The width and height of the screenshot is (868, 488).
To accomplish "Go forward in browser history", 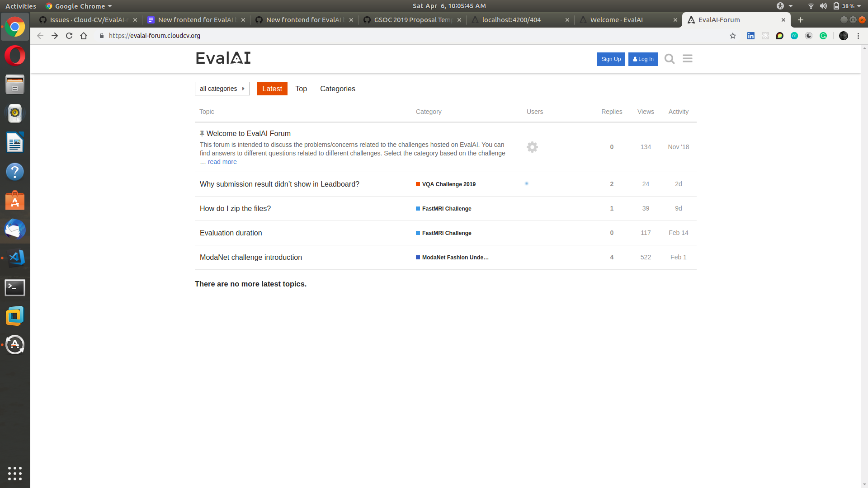I will 55,36.
